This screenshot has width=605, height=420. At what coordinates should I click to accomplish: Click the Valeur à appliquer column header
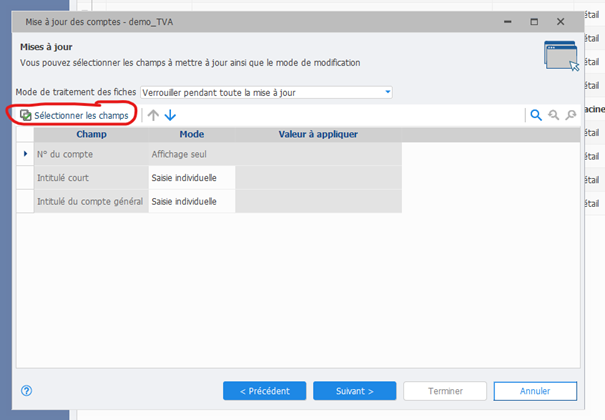[317, 133]
